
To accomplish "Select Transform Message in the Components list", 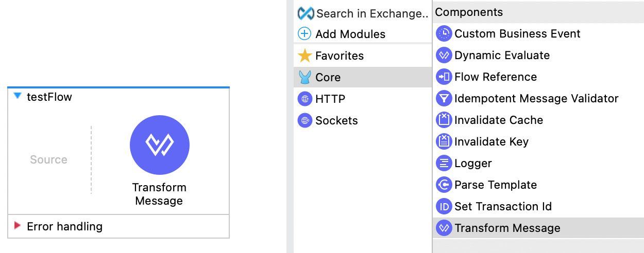I will tap(538, 228).
